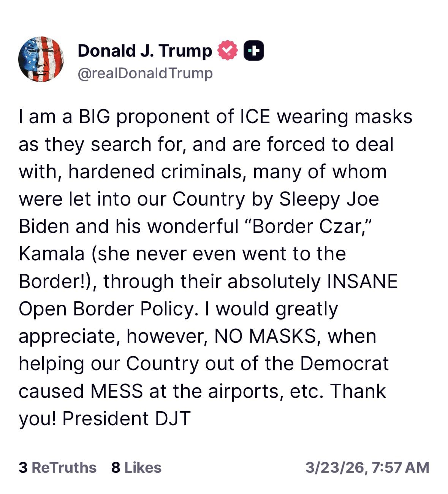Click the phrase "Sleepy Joe" in the post

click(x=329, y=199)
